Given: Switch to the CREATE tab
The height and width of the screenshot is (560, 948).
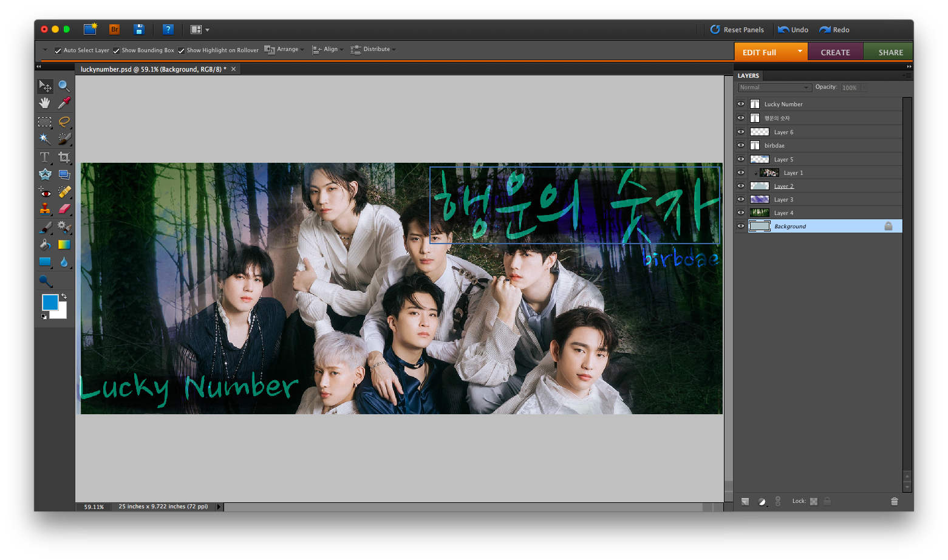Looking at the screenshot, I should [x=835, y=52].
